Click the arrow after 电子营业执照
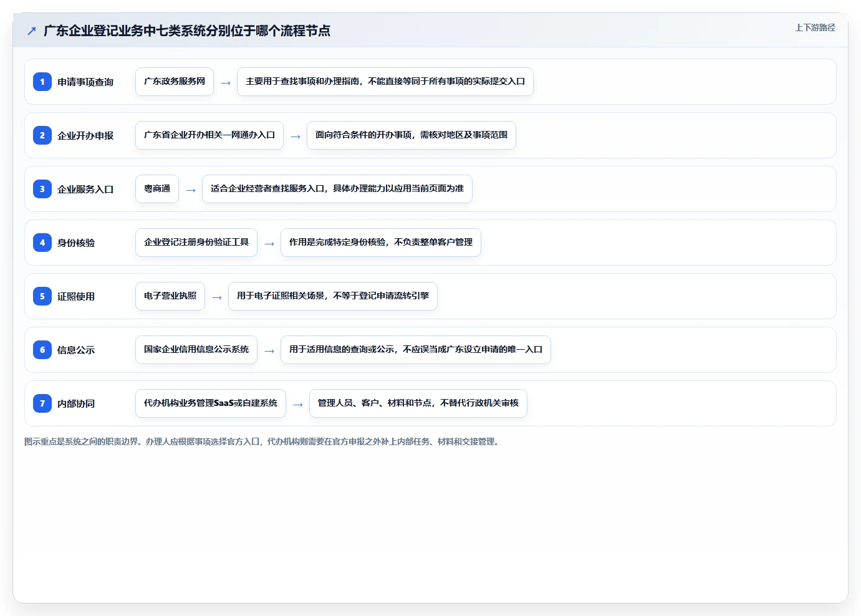 tap(217, 297)
